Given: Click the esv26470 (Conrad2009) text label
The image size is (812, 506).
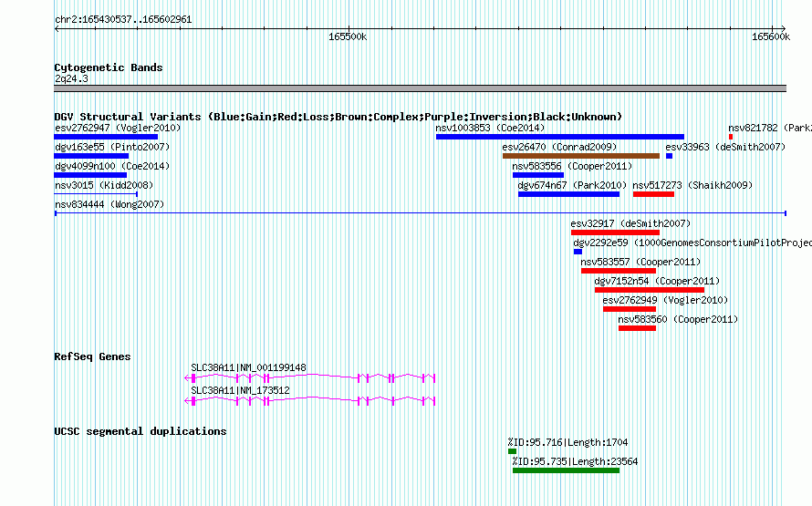Looking at the screenshot, I should 559,147.
